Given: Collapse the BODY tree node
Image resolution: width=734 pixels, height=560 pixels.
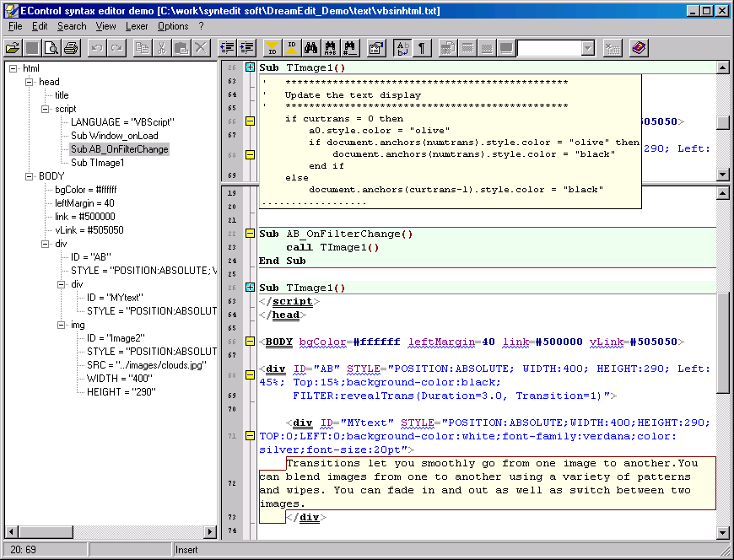Looking at the screenshot, I should click(x=29, y=176).
